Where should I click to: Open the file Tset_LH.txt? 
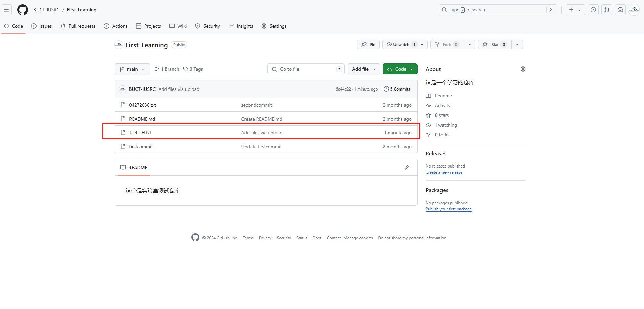(x=140, y=133)
